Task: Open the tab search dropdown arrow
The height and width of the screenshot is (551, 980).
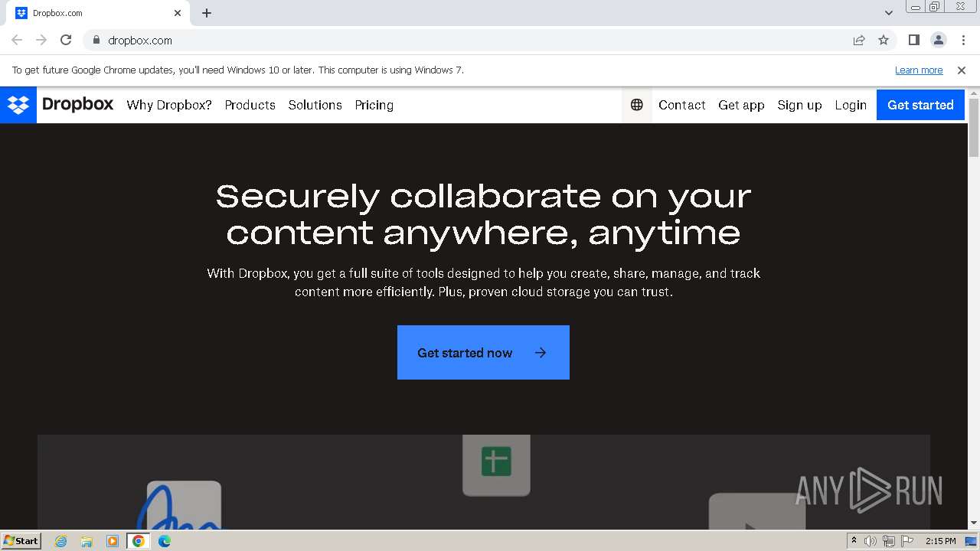Action: pyautogui.click(x=889, y=13)
